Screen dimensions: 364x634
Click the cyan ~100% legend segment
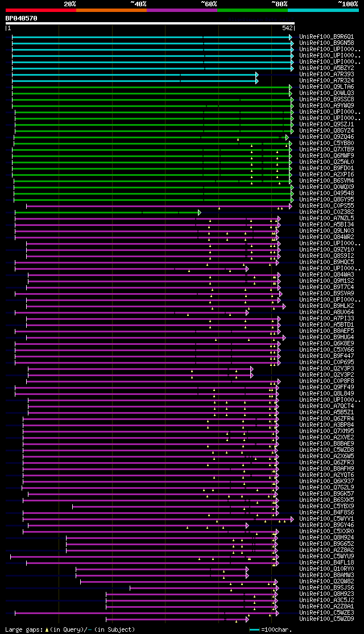[x=323, y=10]
